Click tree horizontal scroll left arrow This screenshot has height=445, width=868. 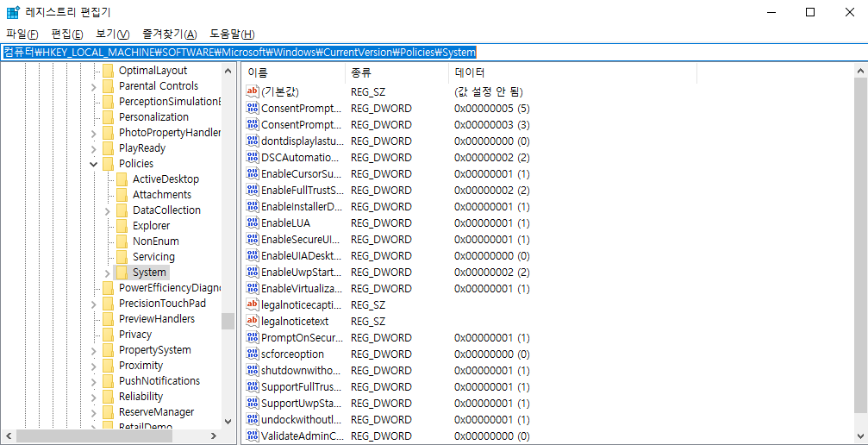tap(9, 436)
